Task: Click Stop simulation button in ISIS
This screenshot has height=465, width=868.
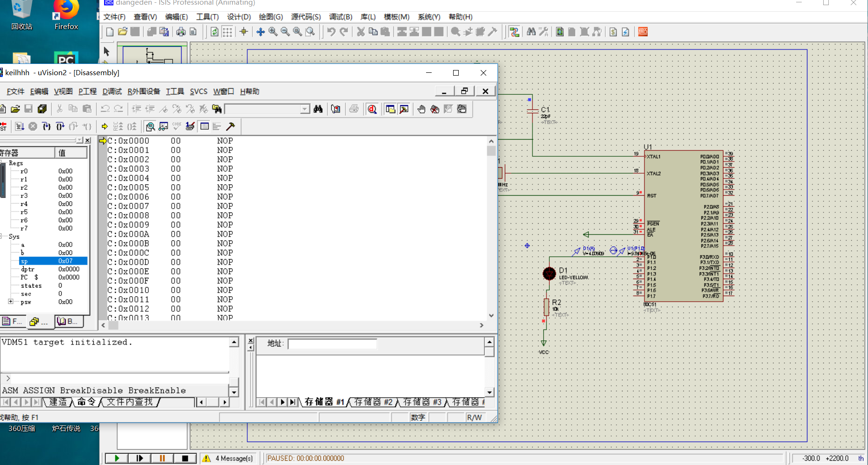Action: click(x=185, y=458)
